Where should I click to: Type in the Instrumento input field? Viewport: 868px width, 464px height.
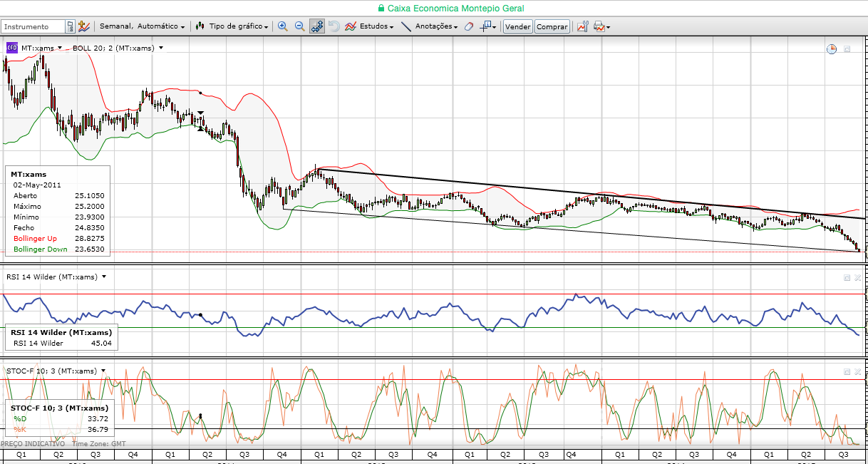tap(33, 26)
